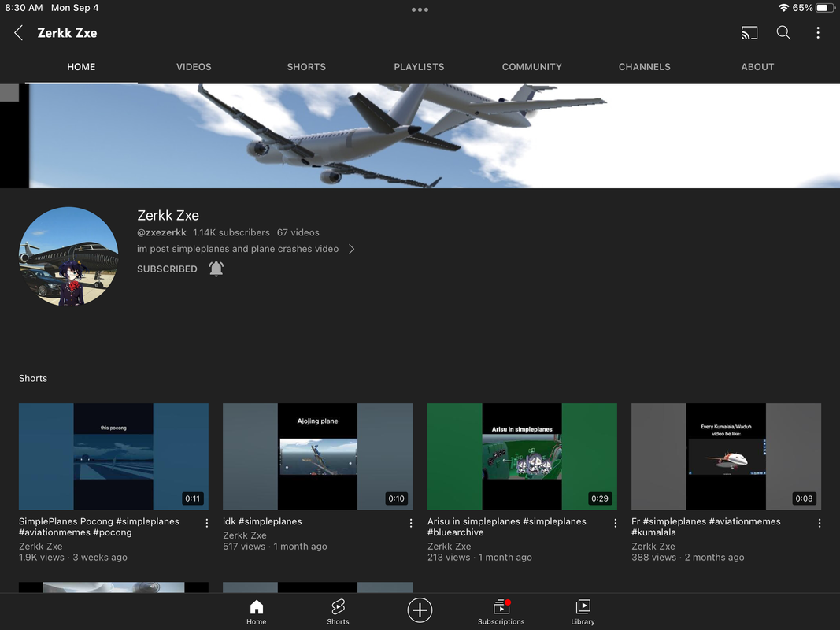Open the PLAYLISTS tab

(x=419, y=67)
